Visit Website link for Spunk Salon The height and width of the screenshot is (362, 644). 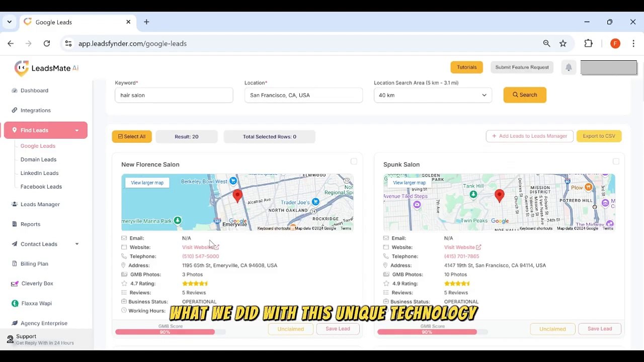coord(462,247)
